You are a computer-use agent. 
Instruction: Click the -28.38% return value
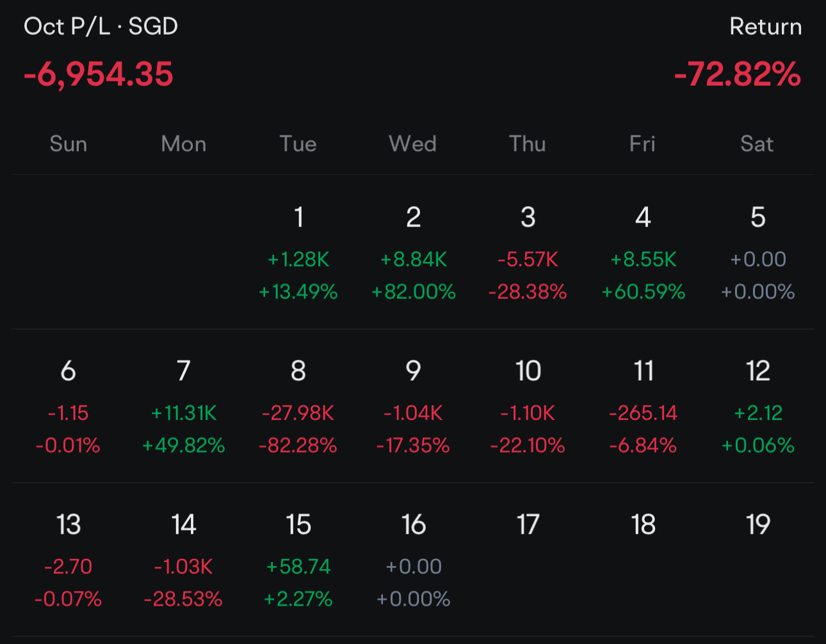coord(528,292)
